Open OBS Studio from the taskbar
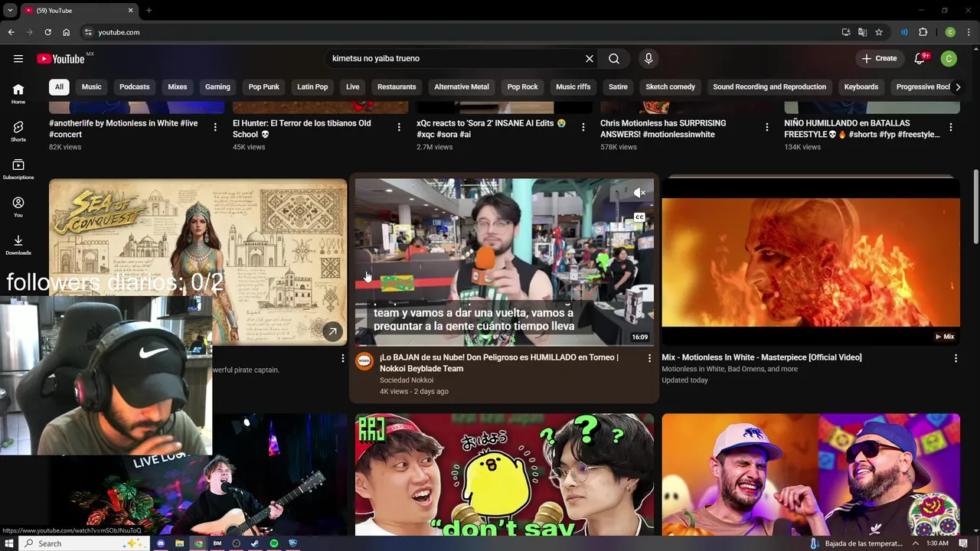 pyautogui.click(x=236, y=543)
